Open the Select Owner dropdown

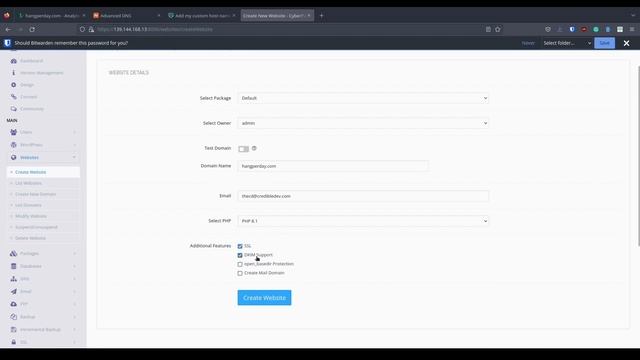[x=363, y=123]
